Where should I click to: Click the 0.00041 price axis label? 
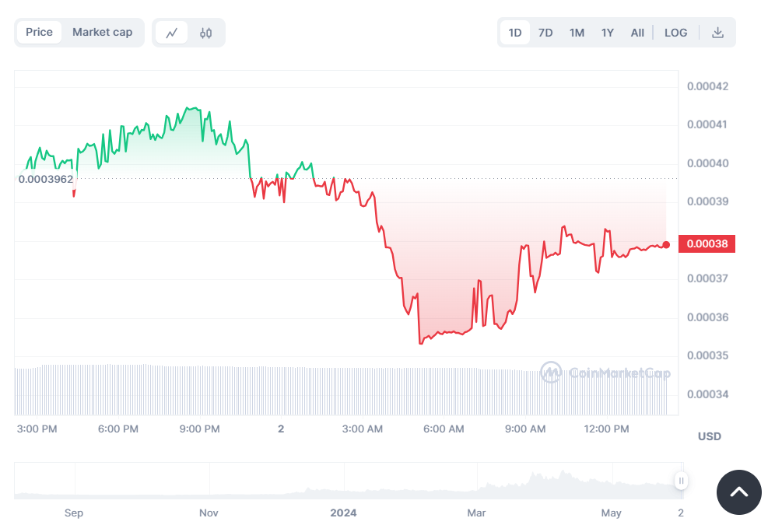708,124
